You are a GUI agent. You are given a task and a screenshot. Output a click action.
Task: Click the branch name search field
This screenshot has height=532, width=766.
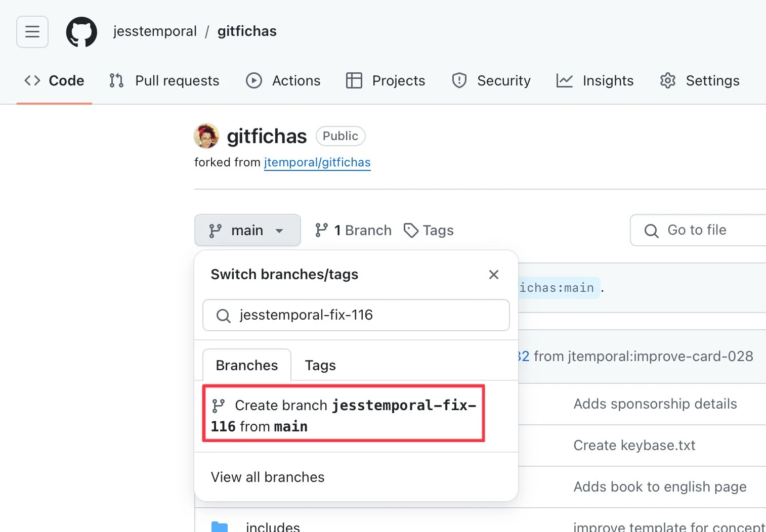pyautogui.click(x=364, y=315)
